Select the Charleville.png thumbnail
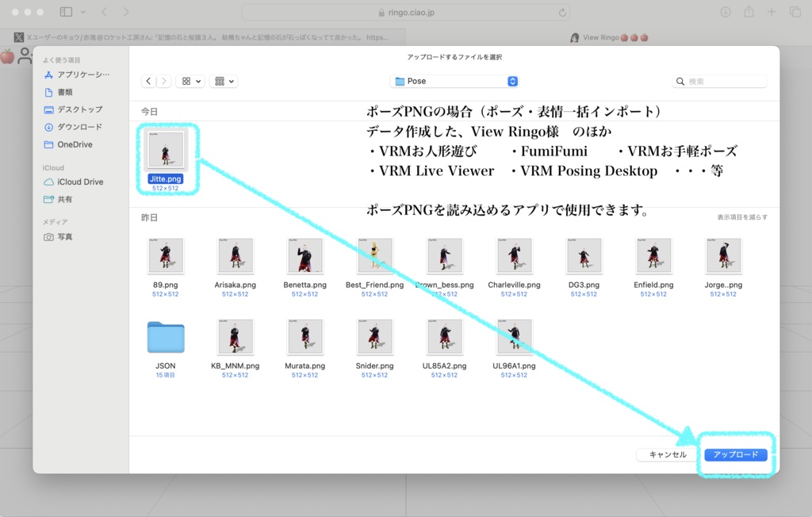This screenshot has height=517, width=812. (514, 255)
